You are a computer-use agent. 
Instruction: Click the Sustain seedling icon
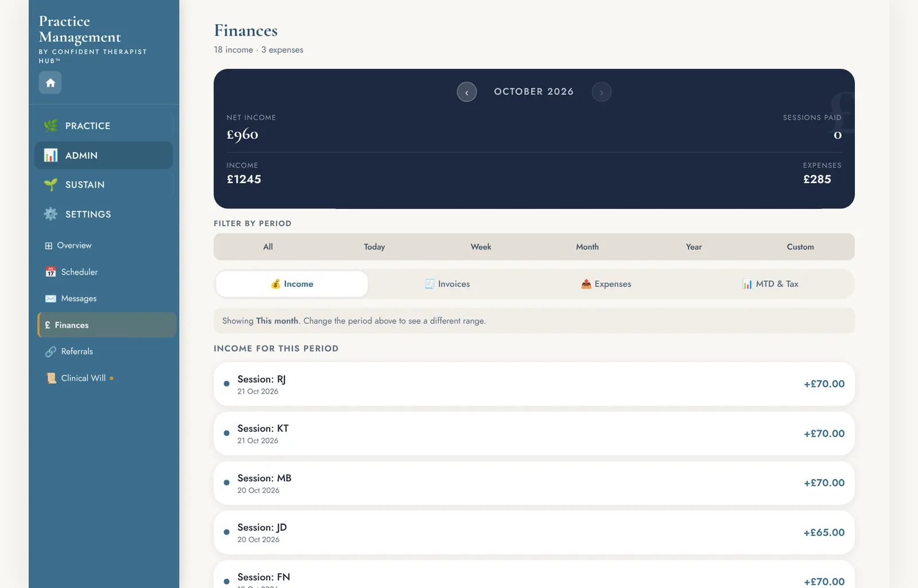tap(50, 185)
